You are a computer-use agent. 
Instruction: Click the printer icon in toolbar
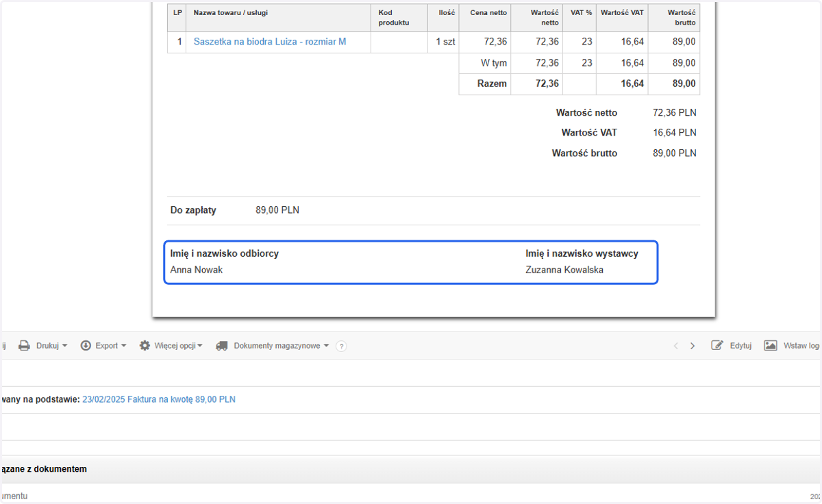click(x=24, y=346)
